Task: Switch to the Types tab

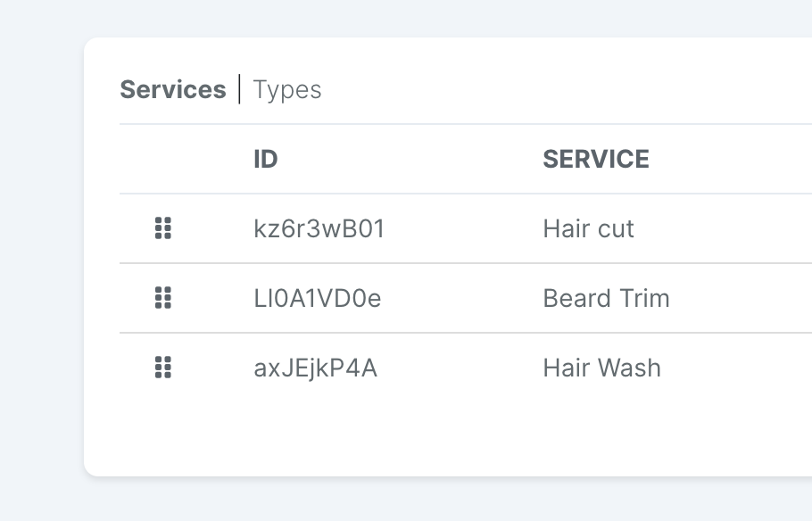Action: (x=287, y=89)
